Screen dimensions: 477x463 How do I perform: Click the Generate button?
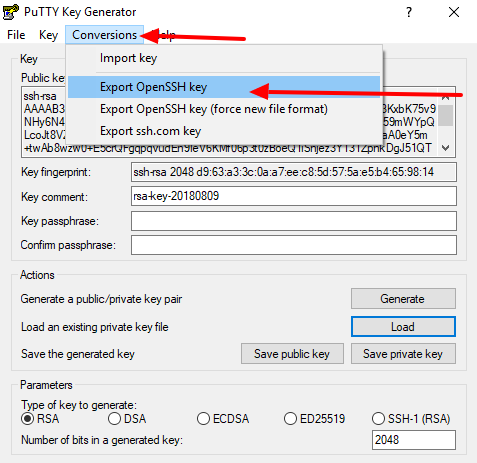(x=403, y=299)
